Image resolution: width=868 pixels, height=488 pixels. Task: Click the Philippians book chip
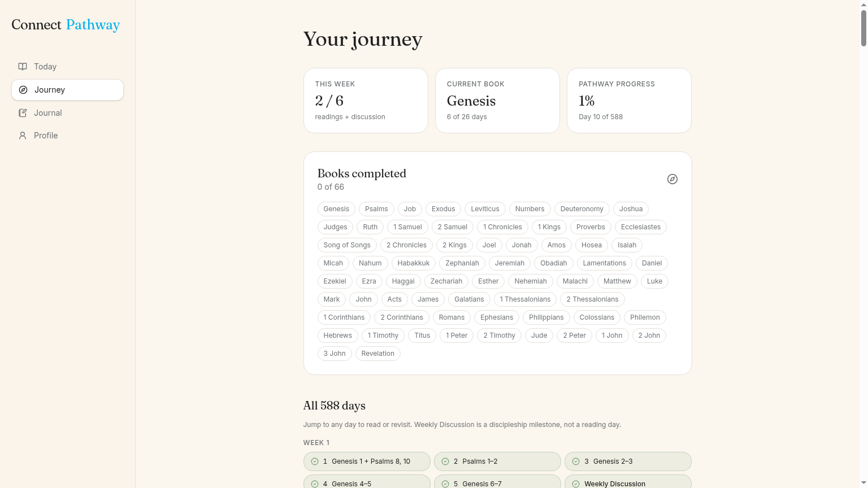pyautogui.click(x=546, y=317)
